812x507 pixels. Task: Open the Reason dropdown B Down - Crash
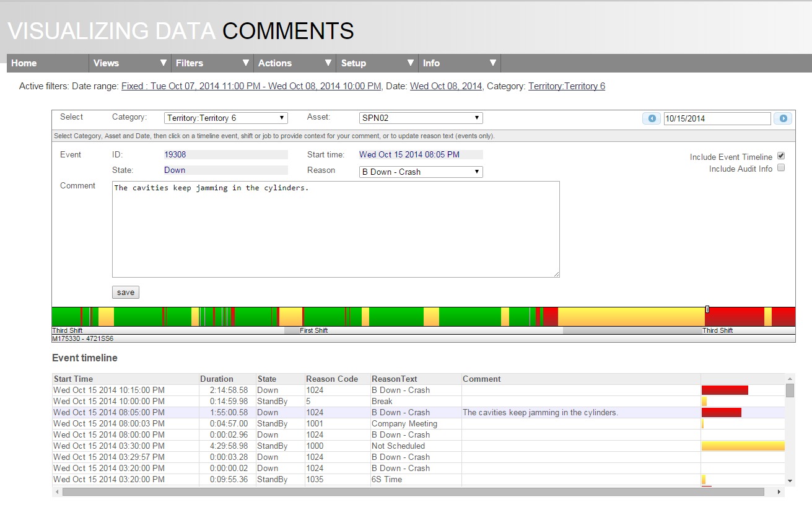(x=421, y=172)
